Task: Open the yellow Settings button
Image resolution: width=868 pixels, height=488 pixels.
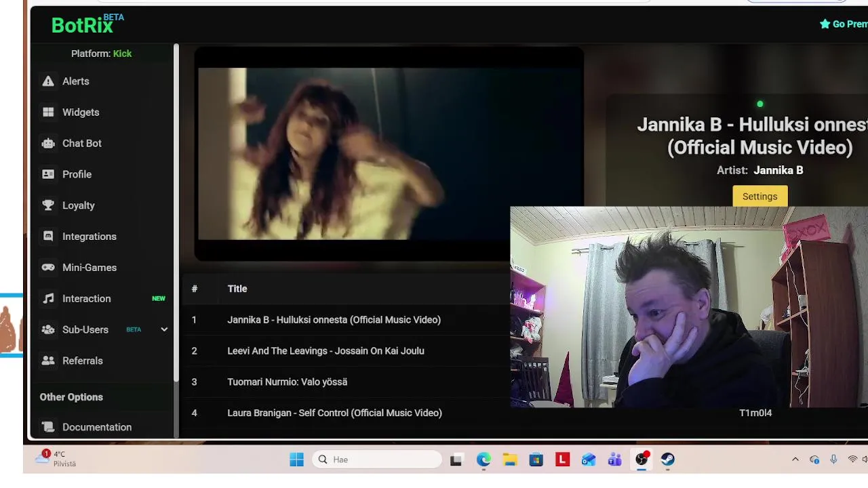Action: [x=759, y=197]
